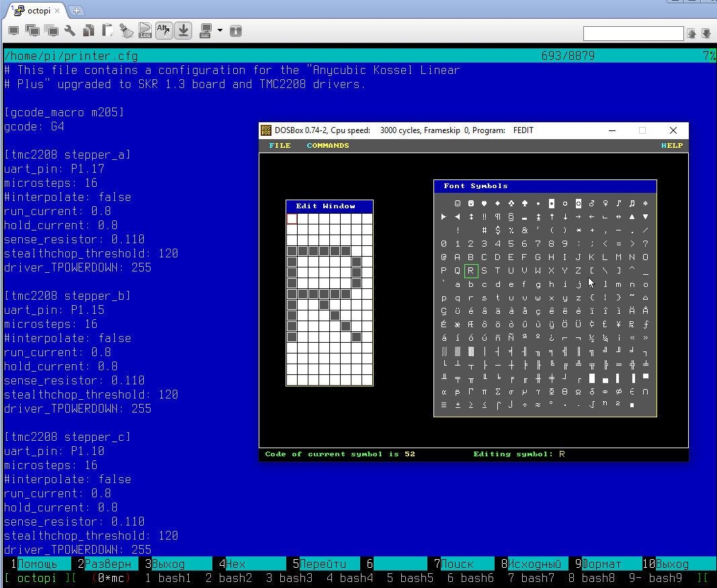The image size is (717, 588).
Task: Select the male sign symbol in Font Symbols
Action: (x=592, y=203)
